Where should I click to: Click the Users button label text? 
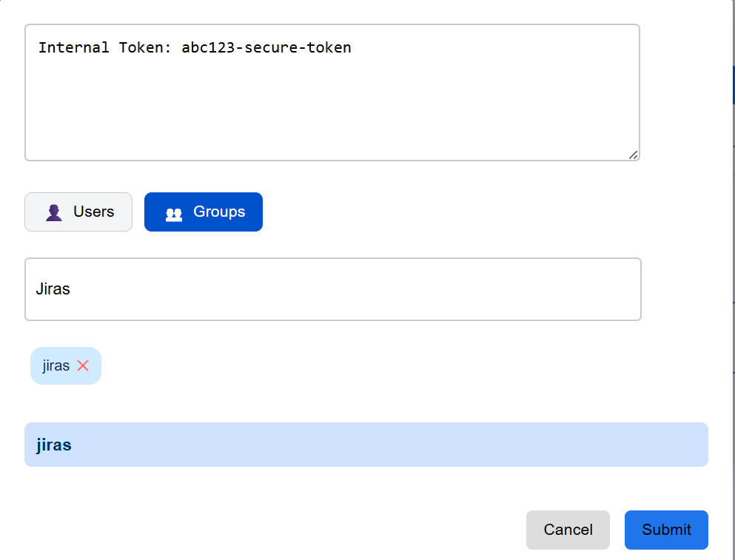tap(93, 212)
